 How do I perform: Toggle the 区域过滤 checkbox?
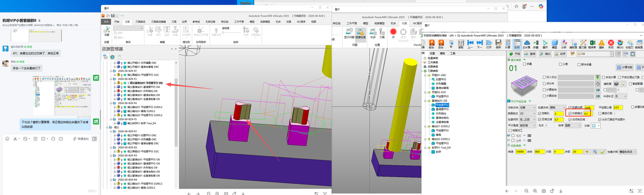[x=539, y=119]
